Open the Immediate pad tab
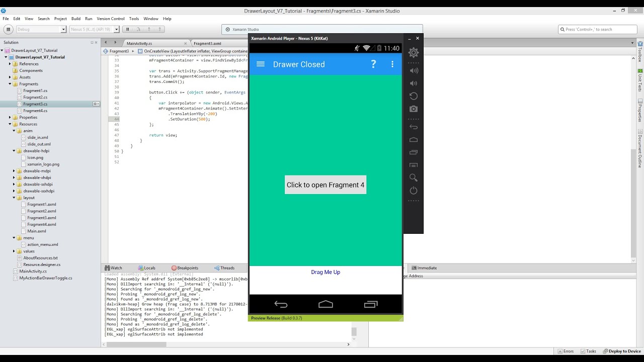Image resolution: width=644 pixels, height=362 pixels. [424, 268]
